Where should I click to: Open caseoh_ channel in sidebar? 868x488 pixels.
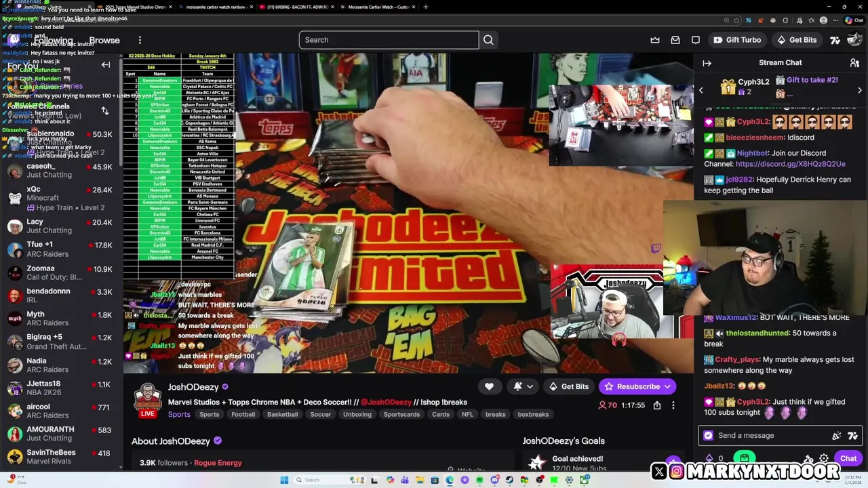click(61, 170)
